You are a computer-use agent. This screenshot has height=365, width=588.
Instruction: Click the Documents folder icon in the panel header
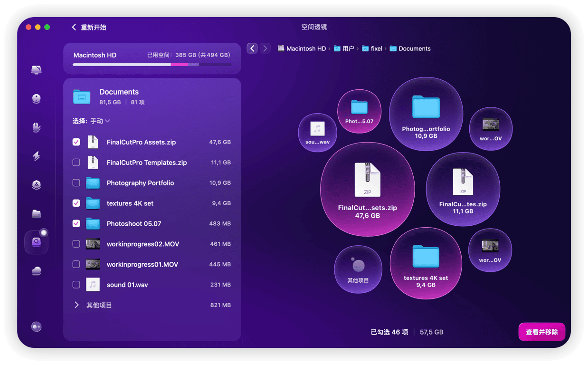(x=82, y=96)
